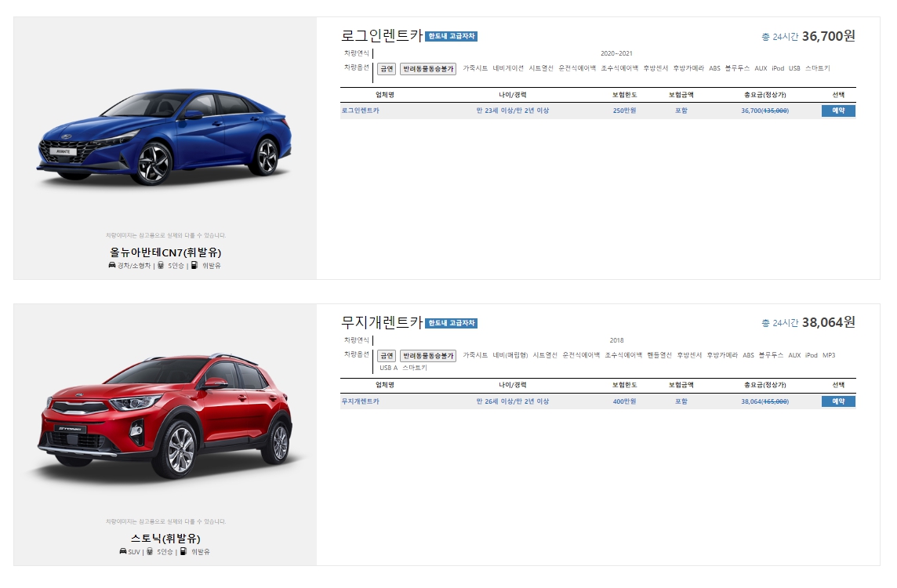
Task: Click 반려동물동승불가 tag on the 로그인렌트카 card
Action: coord(428,69)
